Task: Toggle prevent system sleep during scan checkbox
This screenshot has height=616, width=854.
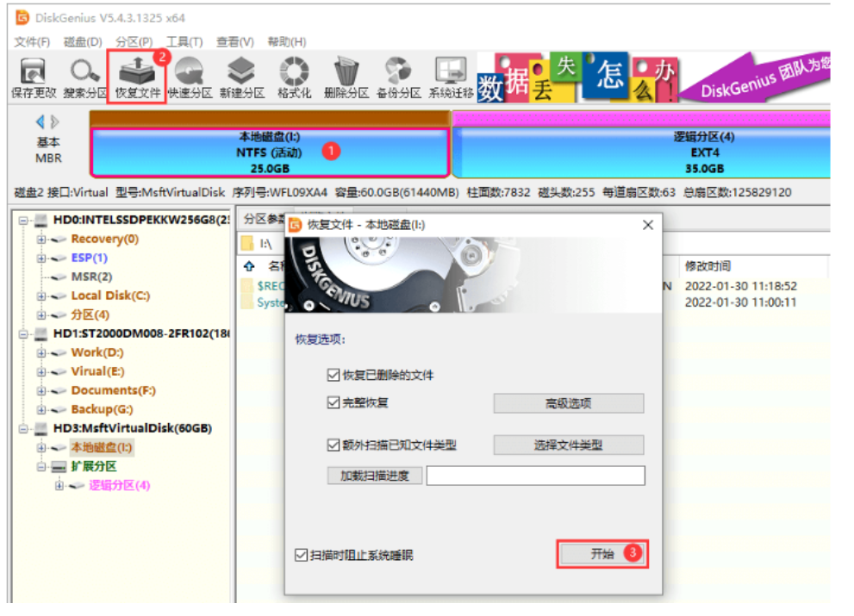Action: coord(301,555)
